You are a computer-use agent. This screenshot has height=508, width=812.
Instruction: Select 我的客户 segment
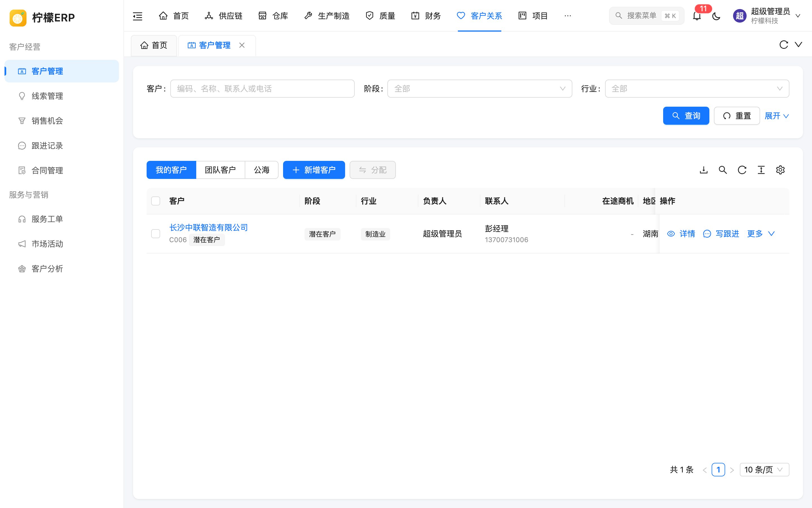click(x=171, y=170)
